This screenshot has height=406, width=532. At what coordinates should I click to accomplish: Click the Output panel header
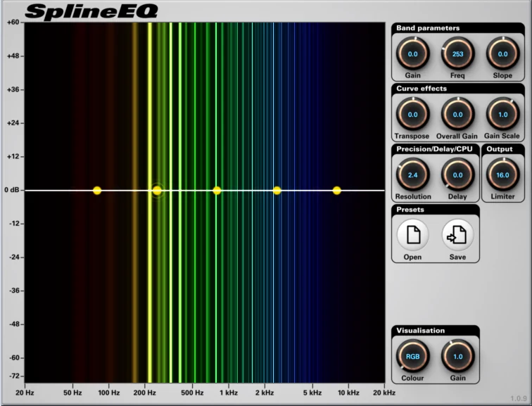pyautogui.click(x=503, y=149)
